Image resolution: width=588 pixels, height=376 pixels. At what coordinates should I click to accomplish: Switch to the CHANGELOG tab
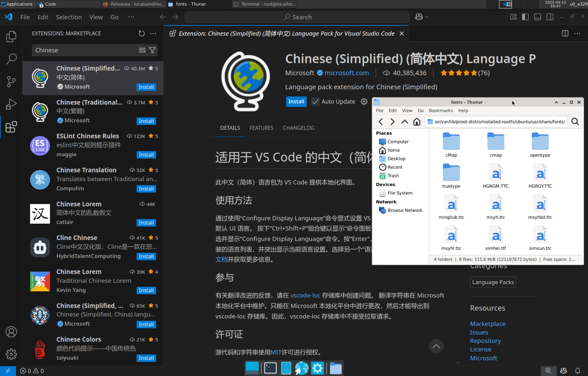point(298,128)
